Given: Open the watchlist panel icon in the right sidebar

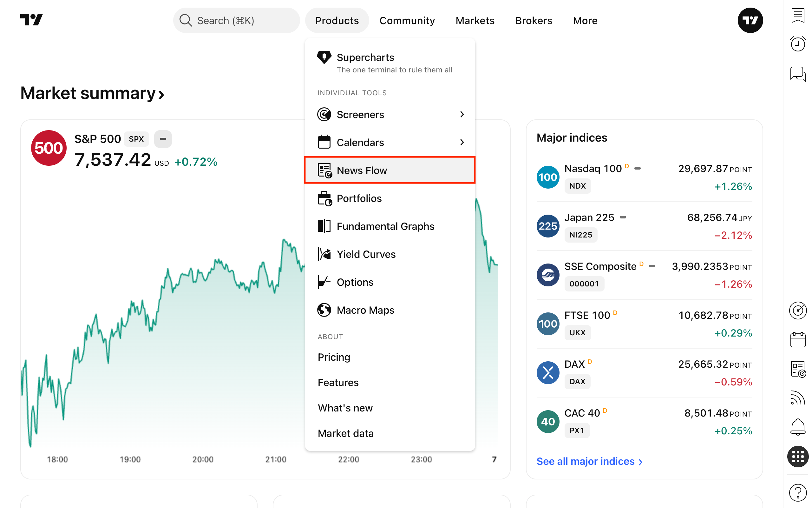Looking at the screenshot, I should point(798,15).
